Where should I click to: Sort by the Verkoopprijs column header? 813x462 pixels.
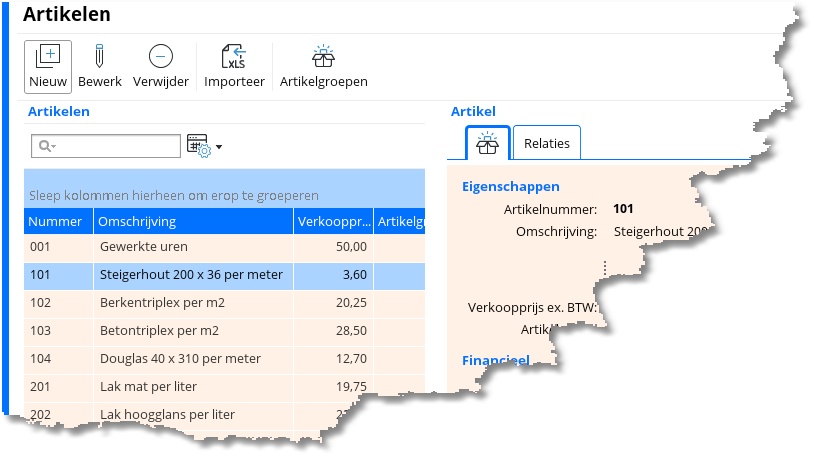pyautogui.click(x=332, y=221)
